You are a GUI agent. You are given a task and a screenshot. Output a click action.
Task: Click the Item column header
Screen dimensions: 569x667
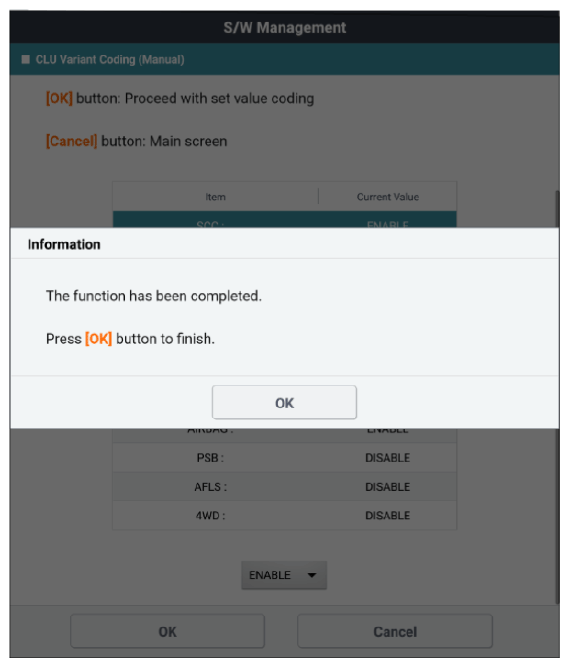(215, 197)
